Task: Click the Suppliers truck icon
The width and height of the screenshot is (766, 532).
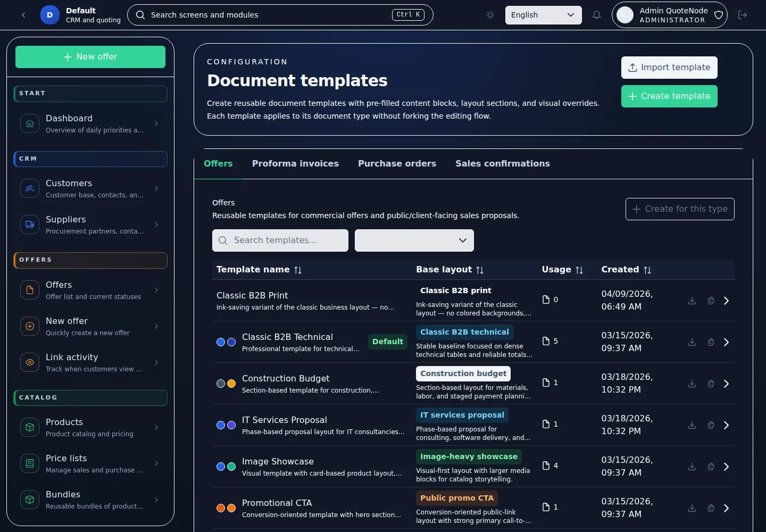Action: (30, 225)
